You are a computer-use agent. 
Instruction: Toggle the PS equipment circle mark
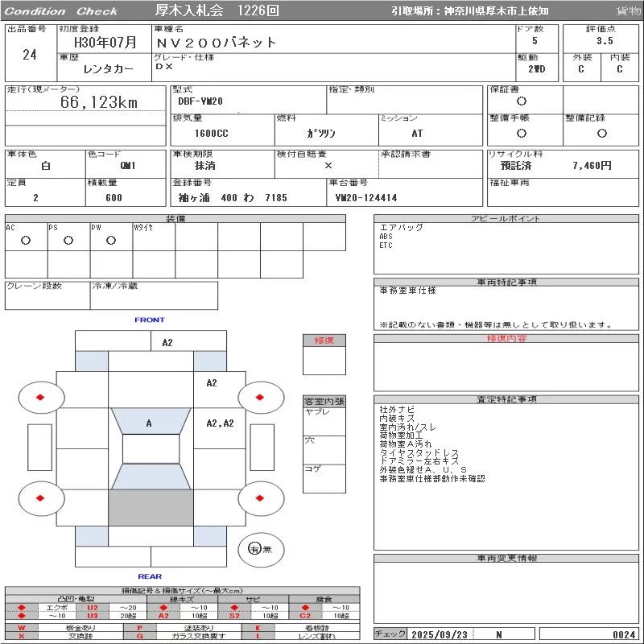[x=68, y=240]
